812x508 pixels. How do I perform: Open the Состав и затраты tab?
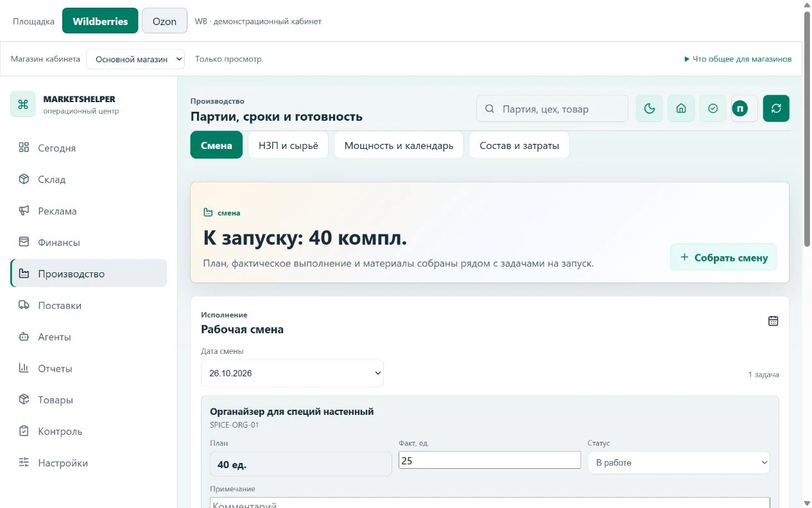pos(519,145)
